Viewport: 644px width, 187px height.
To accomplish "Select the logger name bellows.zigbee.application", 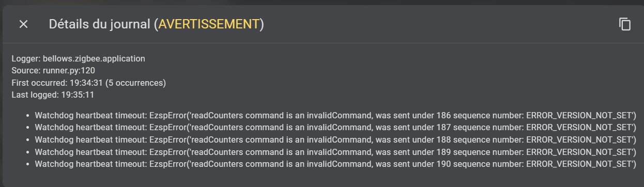I will point(94,58).
